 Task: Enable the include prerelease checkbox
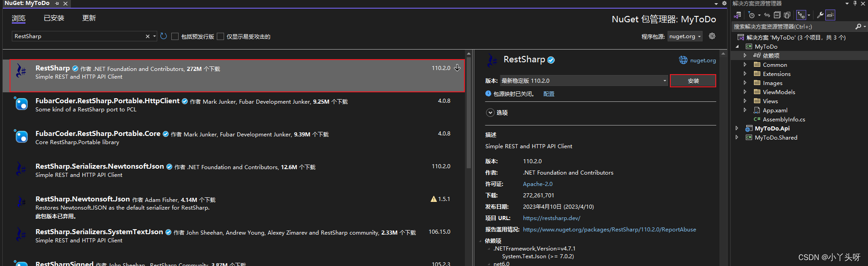(175, 36)
